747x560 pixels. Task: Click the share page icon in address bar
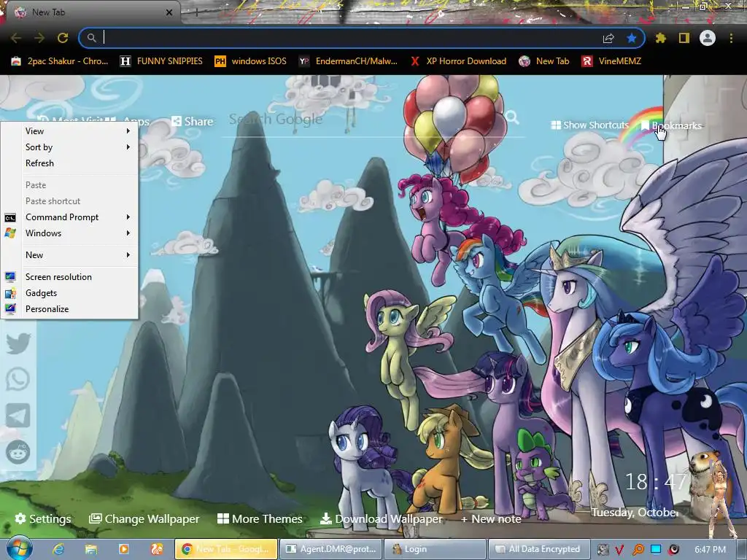(x=608, y=38)
